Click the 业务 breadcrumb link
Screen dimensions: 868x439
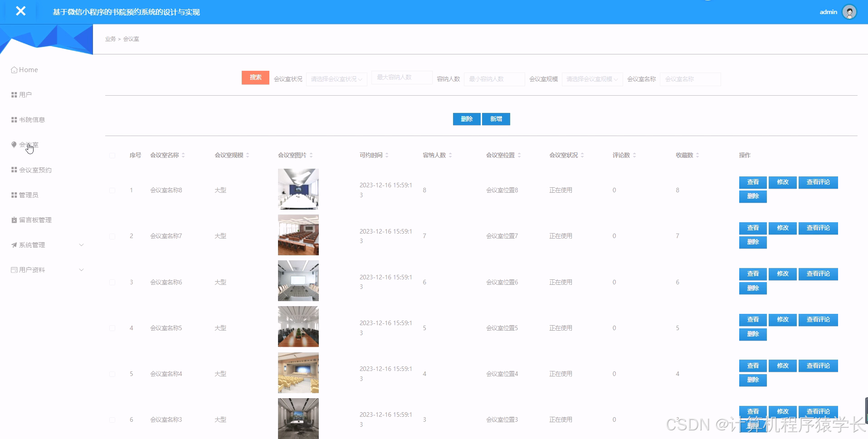pyautogui.click(x=109, y=39)
